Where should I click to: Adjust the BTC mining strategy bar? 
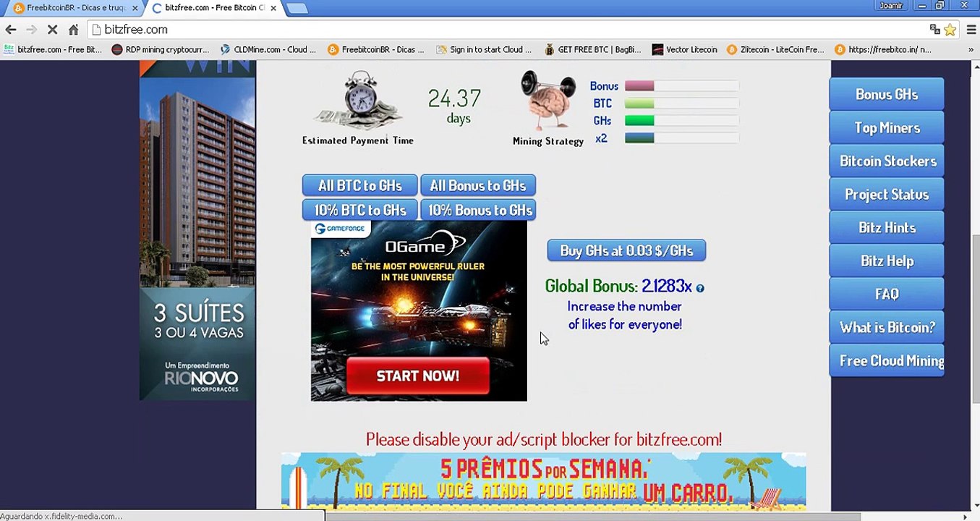click(682, 103)
